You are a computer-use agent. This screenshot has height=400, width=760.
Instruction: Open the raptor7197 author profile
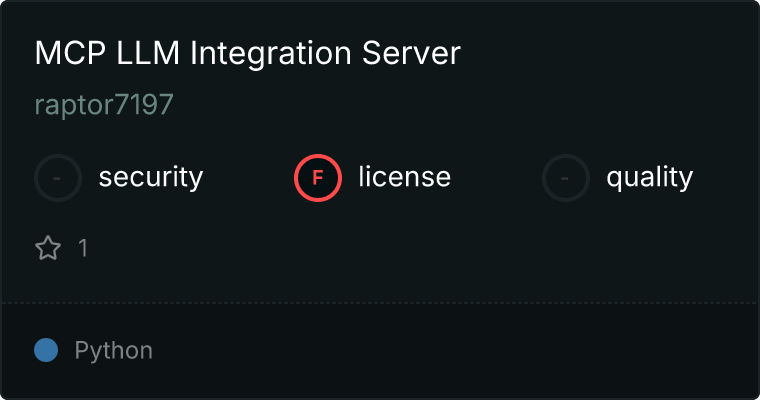[104, 105]
